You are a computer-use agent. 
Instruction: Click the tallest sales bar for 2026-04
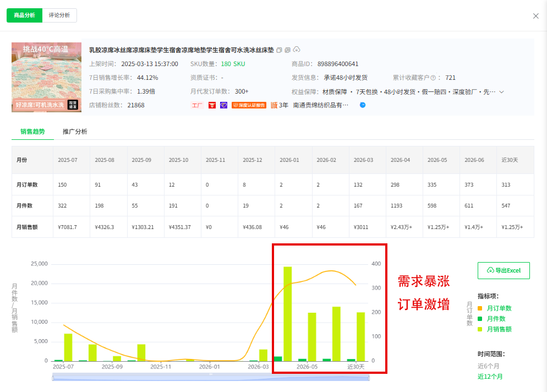(x=287, y=314)
